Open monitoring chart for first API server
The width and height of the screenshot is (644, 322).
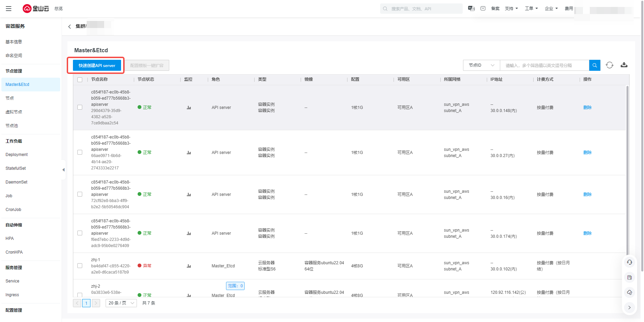pyautogui.click(x=189, y=108)
